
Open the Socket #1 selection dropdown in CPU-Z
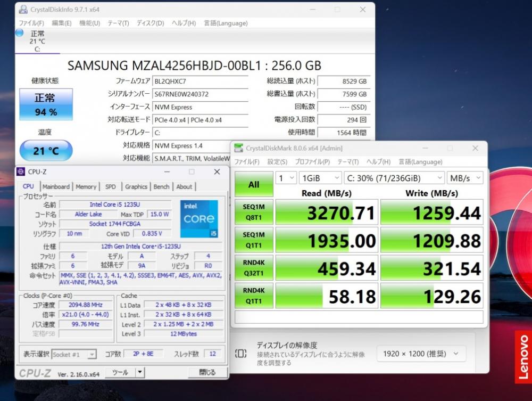point(74,354)
